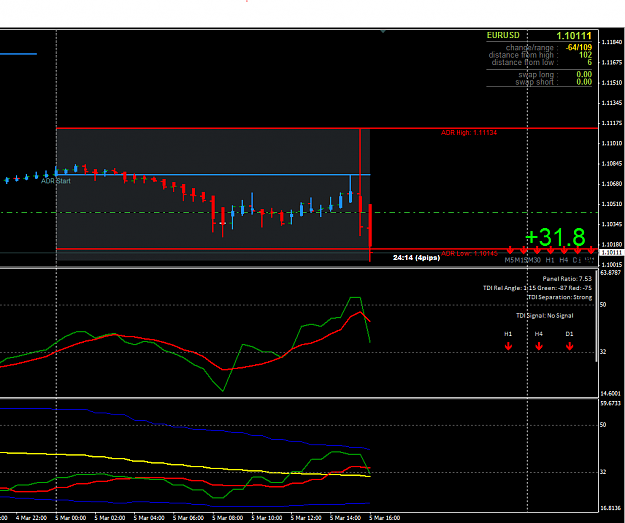The height and width of the screenshot is (523, 625).
Task: Click the 59.6733 scale value
Action: pyautogui.click(x=610, y=403)
